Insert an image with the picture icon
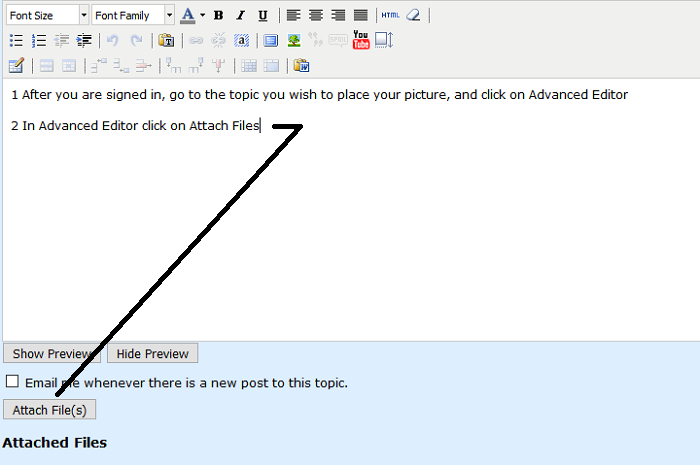This screenshot has height=465, width=700. click(294, 41)
